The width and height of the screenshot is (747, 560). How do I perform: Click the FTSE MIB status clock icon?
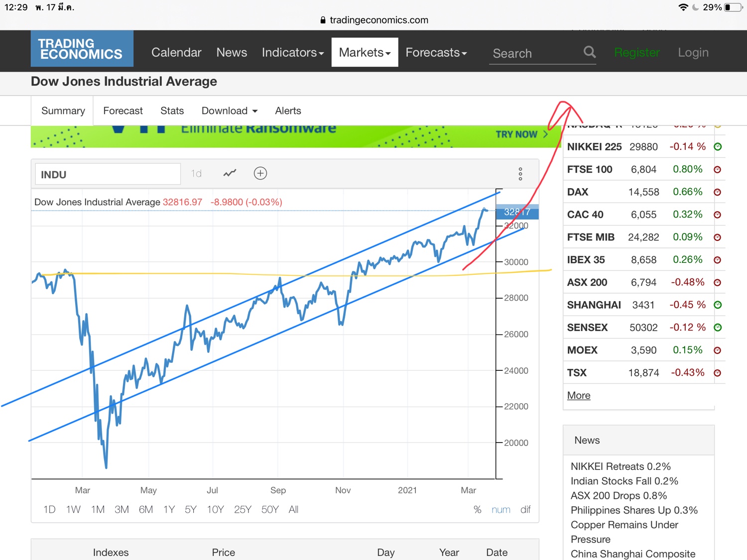(718, 237)
